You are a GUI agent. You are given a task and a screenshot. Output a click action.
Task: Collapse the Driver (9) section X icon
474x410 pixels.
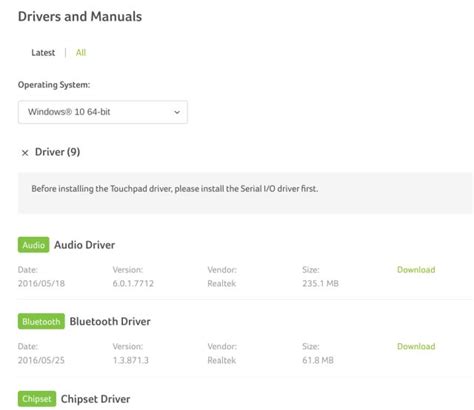tap(25, 153)
